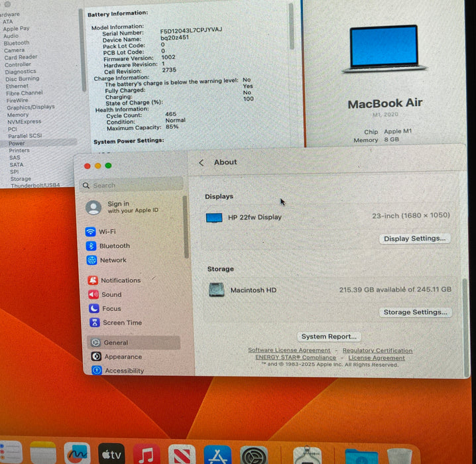Image resolution: width=476 pixels, height=464 pixels.
Task: Click the Settings window green zoom button
Action: click(x=108, y=166)
